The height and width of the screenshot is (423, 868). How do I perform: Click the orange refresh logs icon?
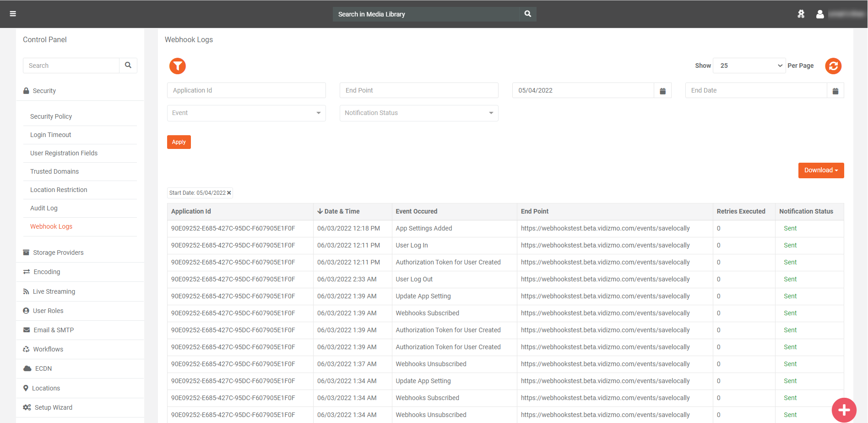pos(833,66)
